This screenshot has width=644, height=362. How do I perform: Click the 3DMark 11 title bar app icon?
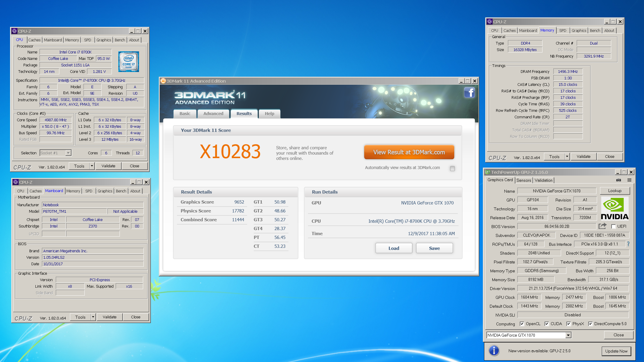tap(163, 81)
